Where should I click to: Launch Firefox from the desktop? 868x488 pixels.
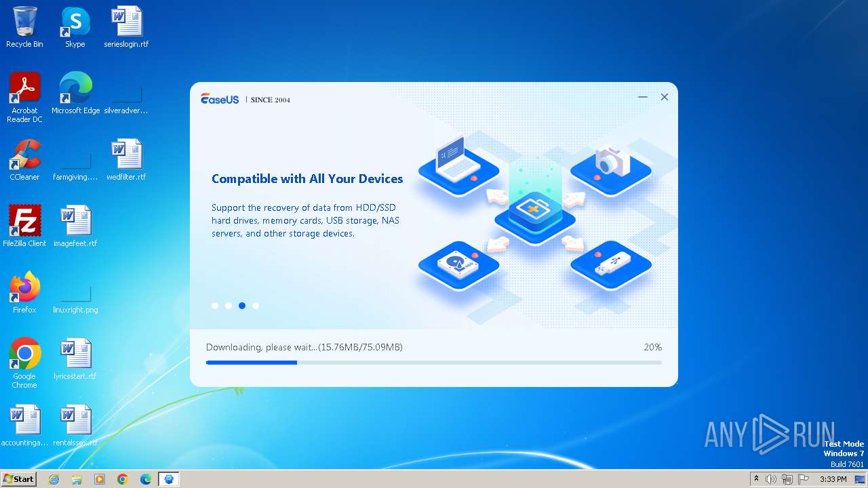point(24,293)
